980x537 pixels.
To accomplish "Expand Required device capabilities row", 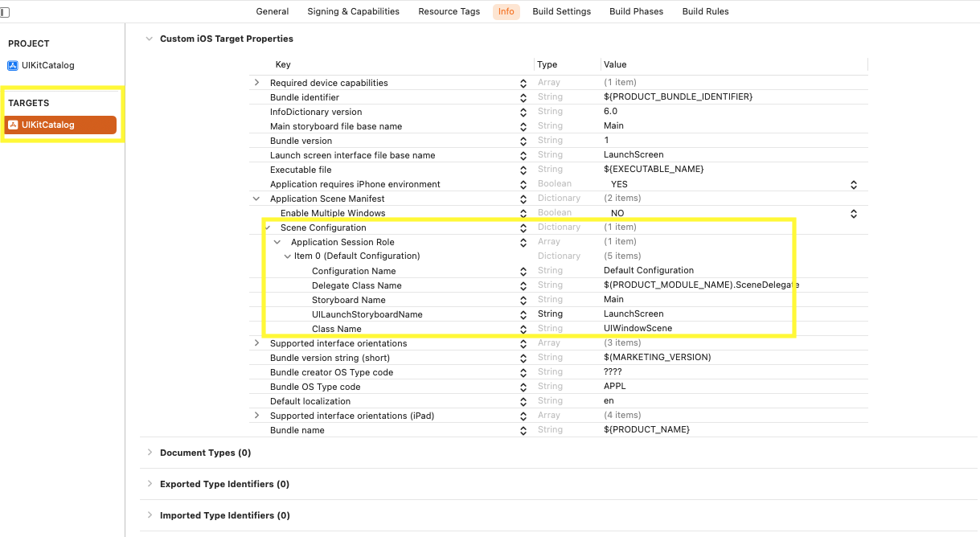I will tap(256, 83).
